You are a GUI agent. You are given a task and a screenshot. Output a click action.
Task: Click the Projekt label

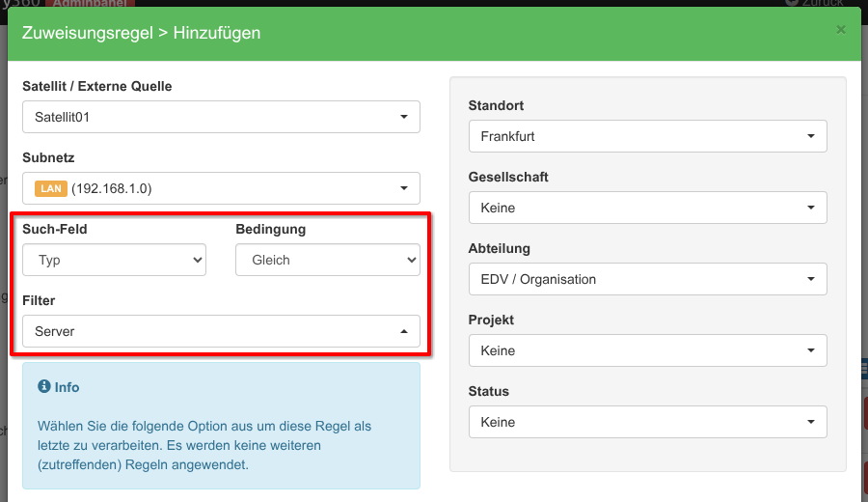coord(491,321)
